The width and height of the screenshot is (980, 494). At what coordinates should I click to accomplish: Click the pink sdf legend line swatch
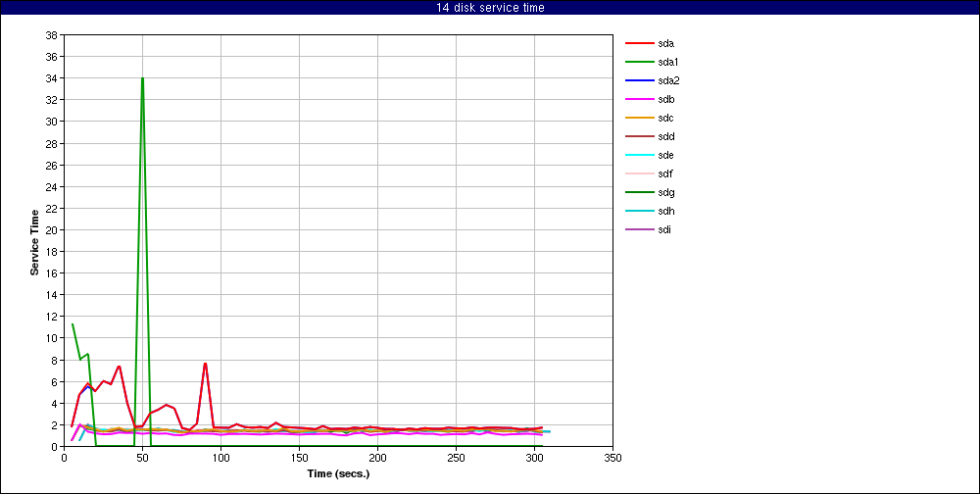click(x=639, y=173)
